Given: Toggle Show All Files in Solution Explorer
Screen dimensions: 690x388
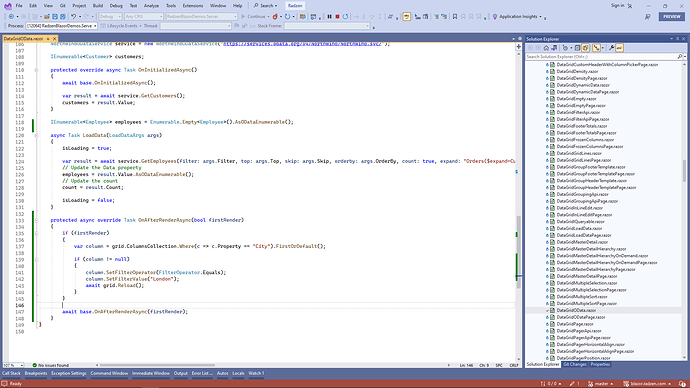Looking at the screenshot, I should pos(586,48).
